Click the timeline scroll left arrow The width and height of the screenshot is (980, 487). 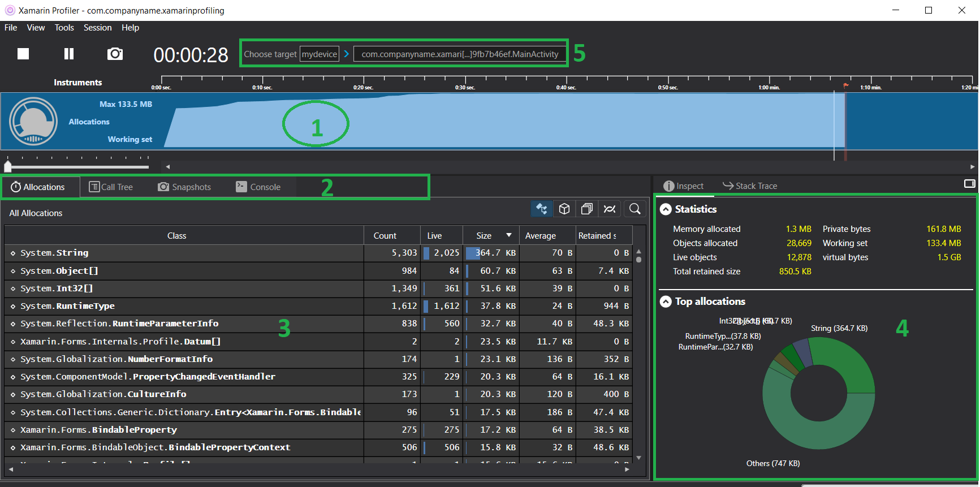coord(168,167)
